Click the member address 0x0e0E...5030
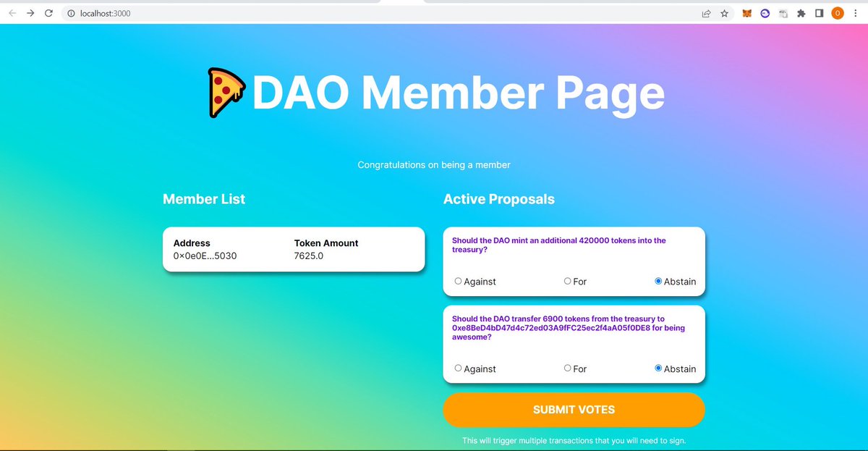The image size is (868, 451). 205,256
